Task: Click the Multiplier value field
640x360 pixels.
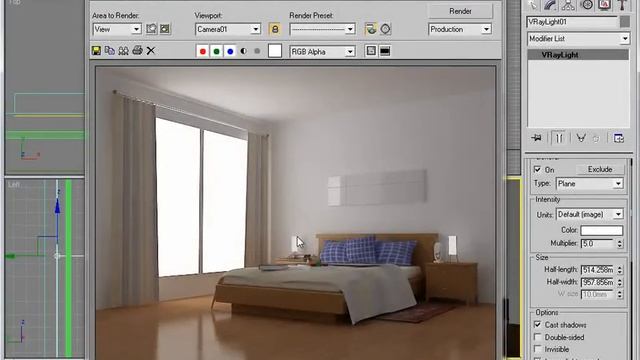Action: point(598,244)
